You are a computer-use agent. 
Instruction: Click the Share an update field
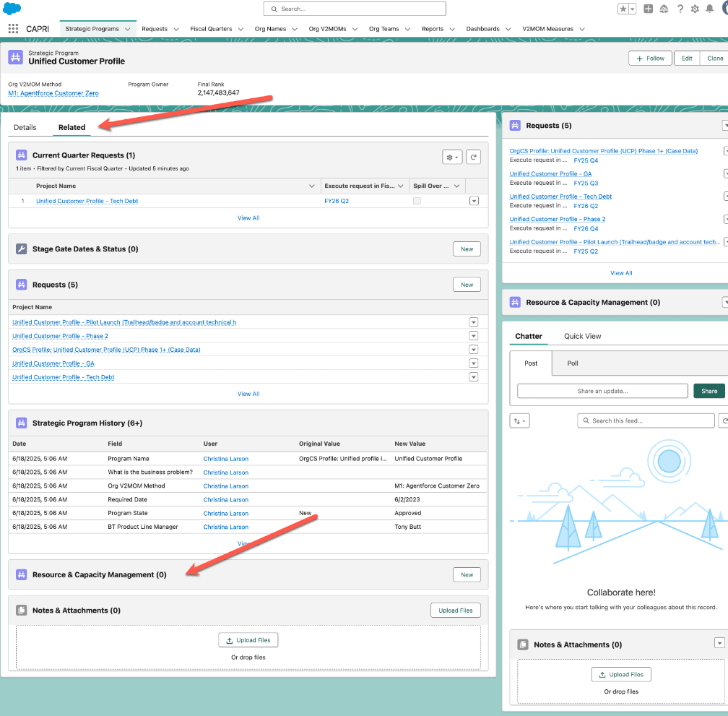pos(602,391)
